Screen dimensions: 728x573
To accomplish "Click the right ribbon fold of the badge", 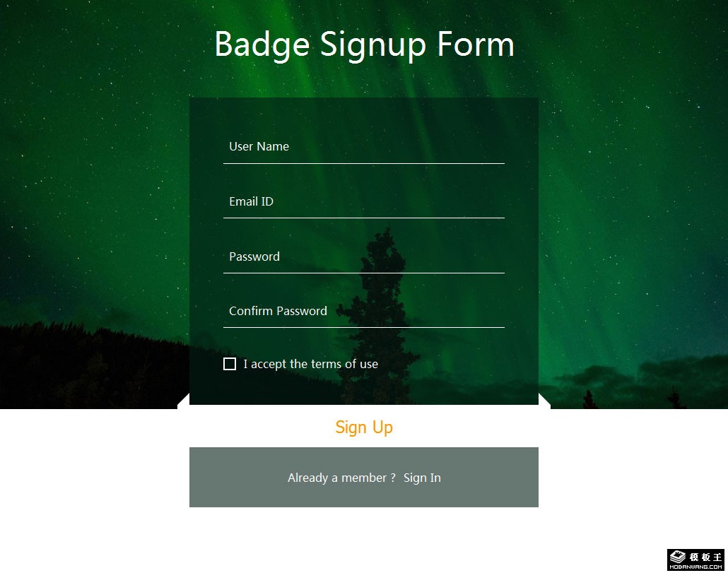I will tap(544, 402).
